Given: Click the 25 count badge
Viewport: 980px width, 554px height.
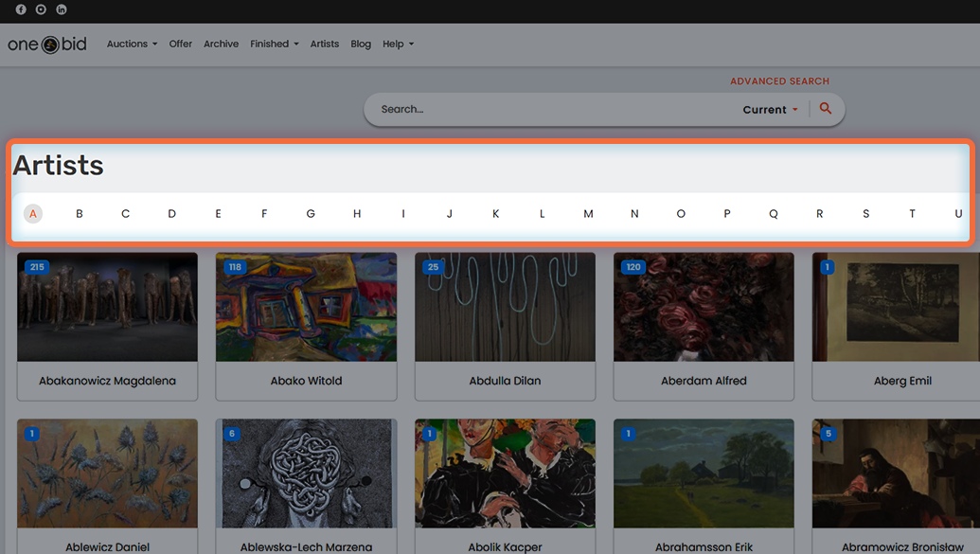Looking at the screenshot, I should (x=433, y=267).
